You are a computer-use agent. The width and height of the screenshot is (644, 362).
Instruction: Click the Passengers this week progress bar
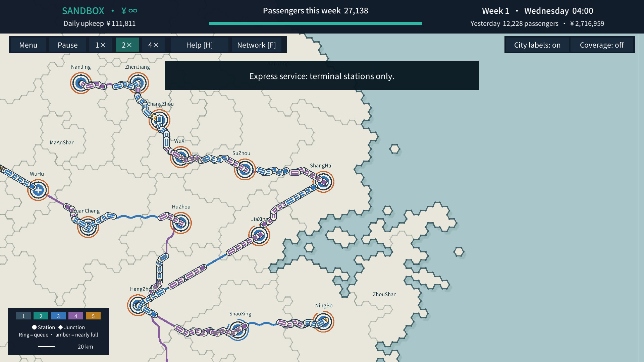[x=315, y=23]
